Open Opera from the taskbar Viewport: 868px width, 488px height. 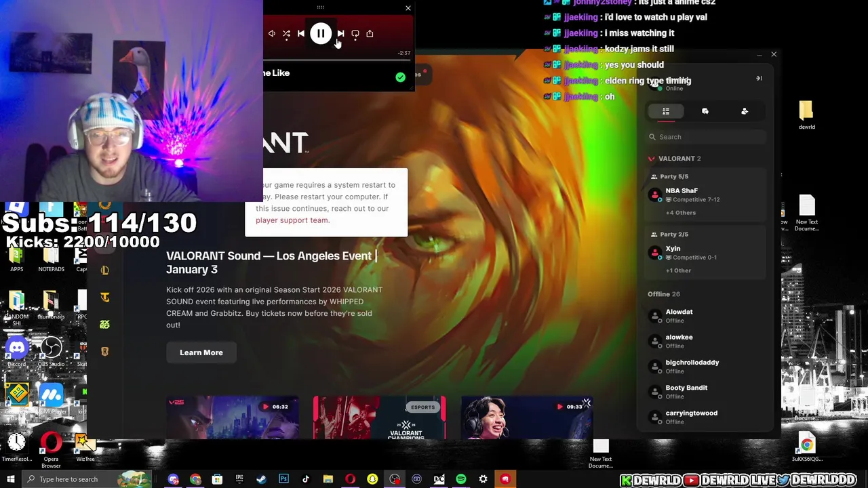350,479
